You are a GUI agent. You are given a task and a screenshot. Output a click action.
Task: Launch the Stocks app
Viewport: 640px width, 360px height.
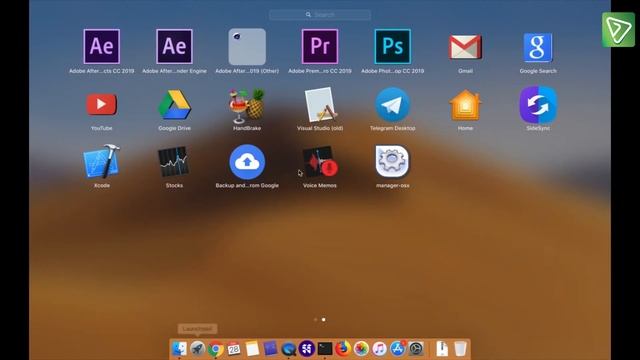173,162
